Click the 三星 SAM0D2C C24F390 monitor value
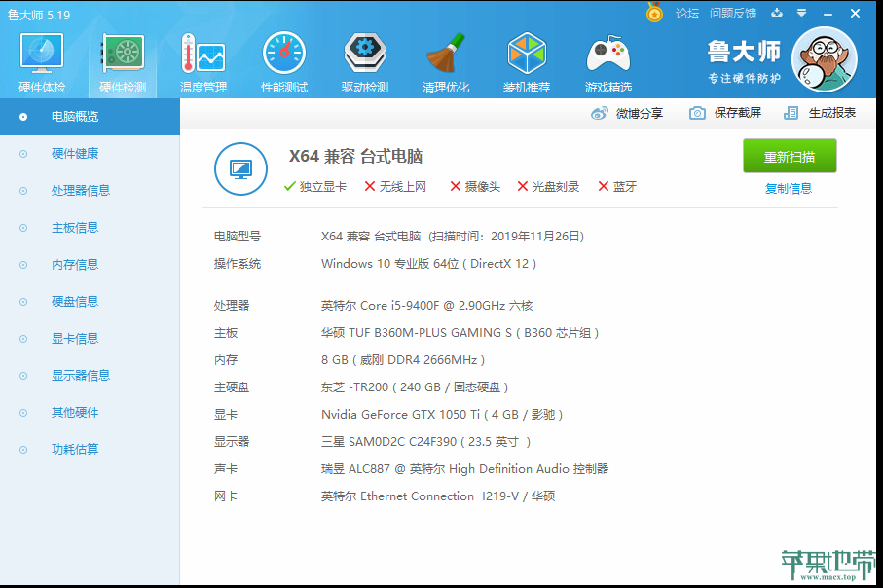This screenshot has height=588, width=883. 425,442
